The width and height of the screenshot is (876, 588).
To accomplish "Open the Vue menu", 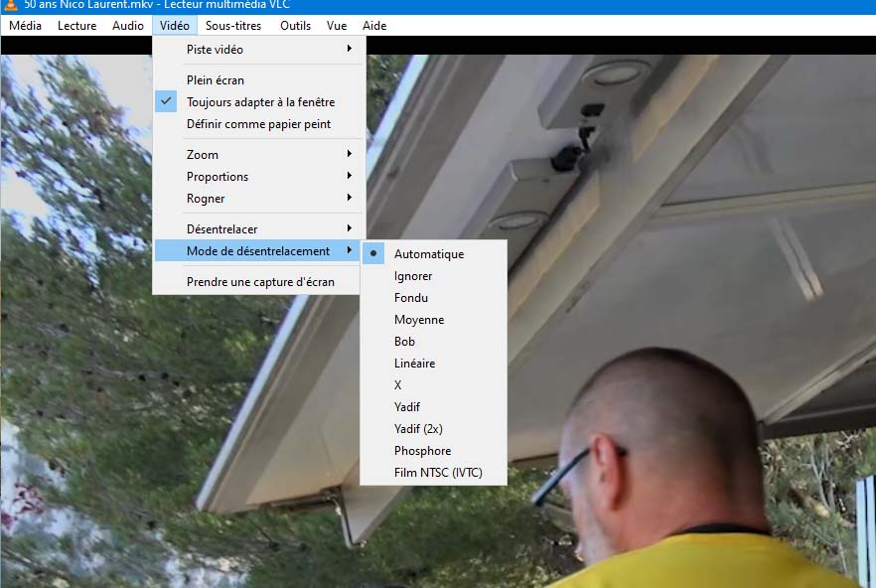I will tap(337, 26).
